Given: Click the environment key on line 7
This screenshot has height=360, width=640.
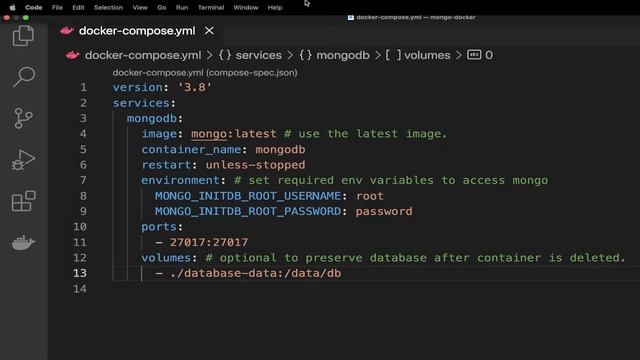Looking at the screenshot, I should point(180,180).
